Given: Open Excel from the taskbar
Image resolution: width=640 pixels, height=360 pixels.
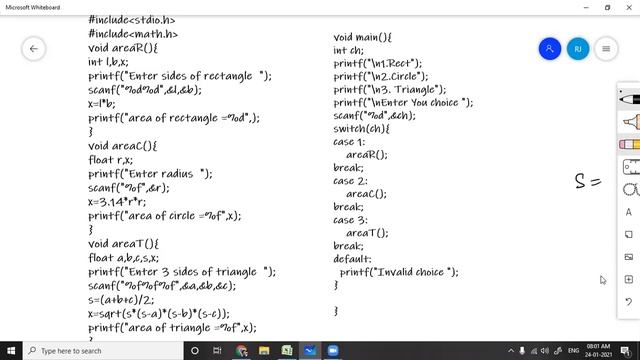Looking at the screenshot, I should [x=287, y=351].
